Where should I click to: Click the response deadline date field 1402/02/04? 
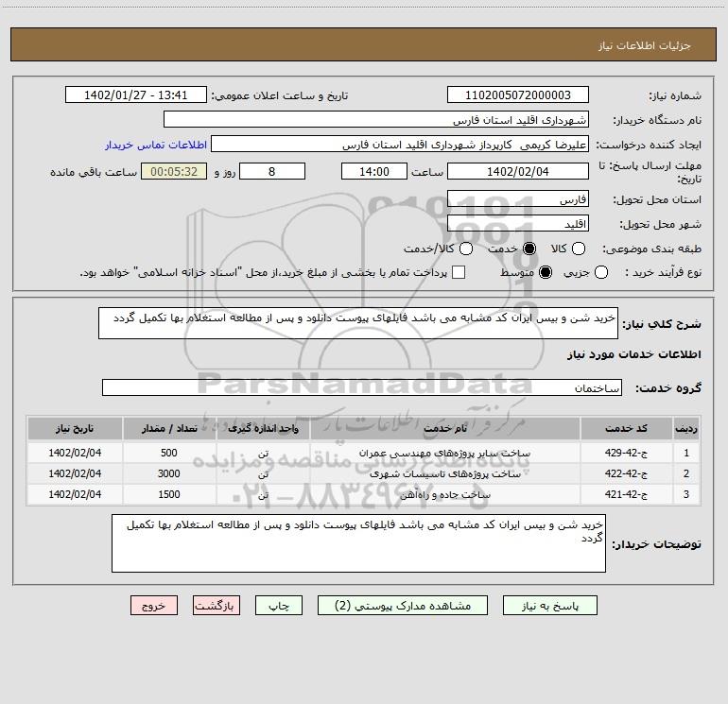(x=518, y=171)
